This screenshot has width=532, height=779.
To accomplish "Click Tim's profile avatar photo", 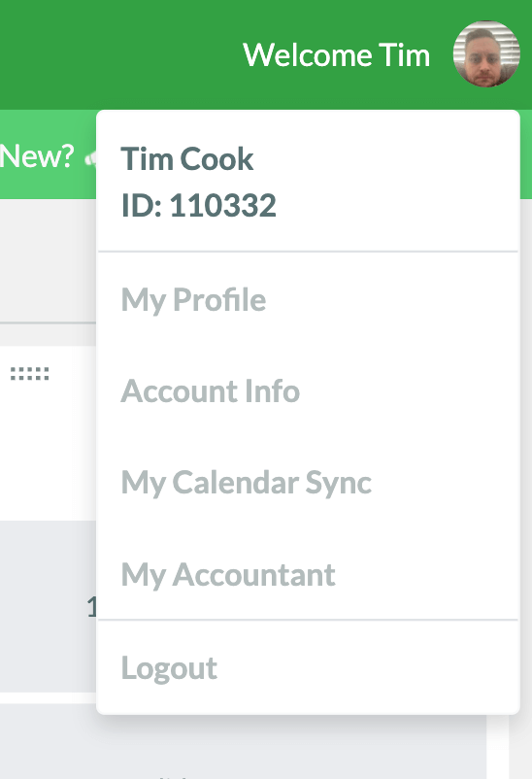I will pyautogui.click(x=486, y=53).
